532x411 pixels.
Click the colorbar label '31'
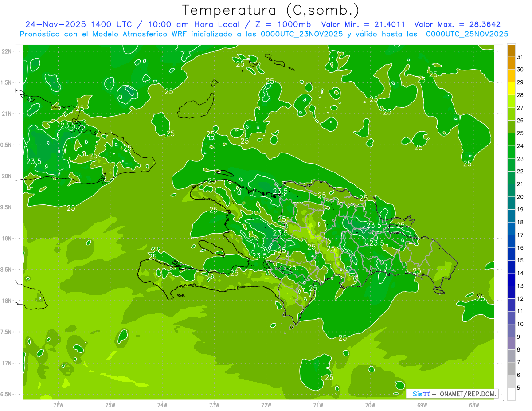click(520, 57)
